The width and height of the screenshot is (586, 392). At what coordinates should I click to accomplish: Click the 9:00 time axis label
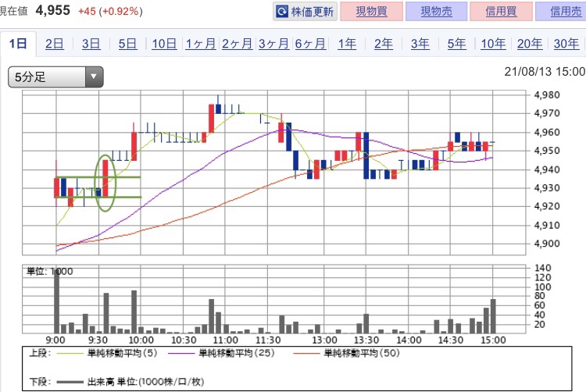[55, 340]
